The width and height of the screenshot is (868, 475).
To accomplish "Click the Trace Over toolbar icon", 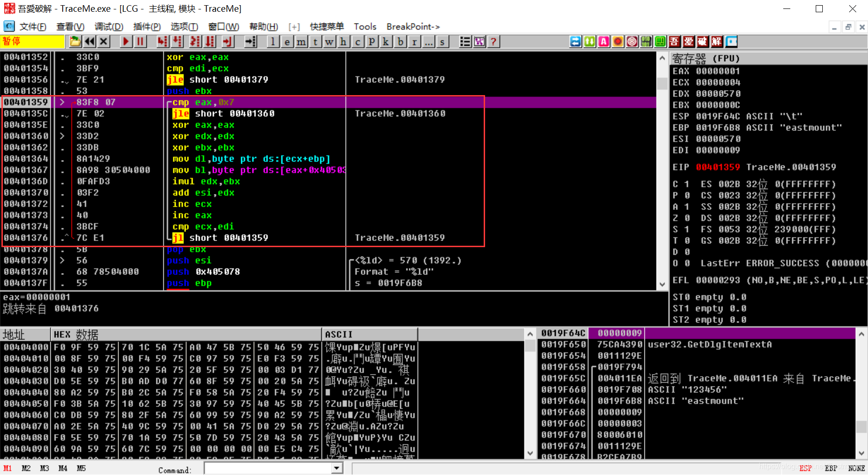I will point(210,42).
